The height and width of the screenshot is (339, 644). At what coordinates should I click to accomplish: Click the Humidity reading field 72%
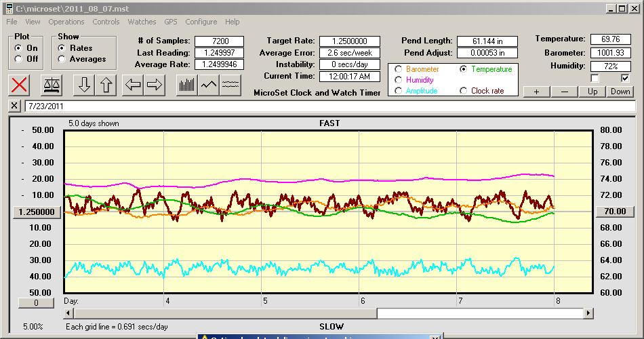click(x=610, y=66)
